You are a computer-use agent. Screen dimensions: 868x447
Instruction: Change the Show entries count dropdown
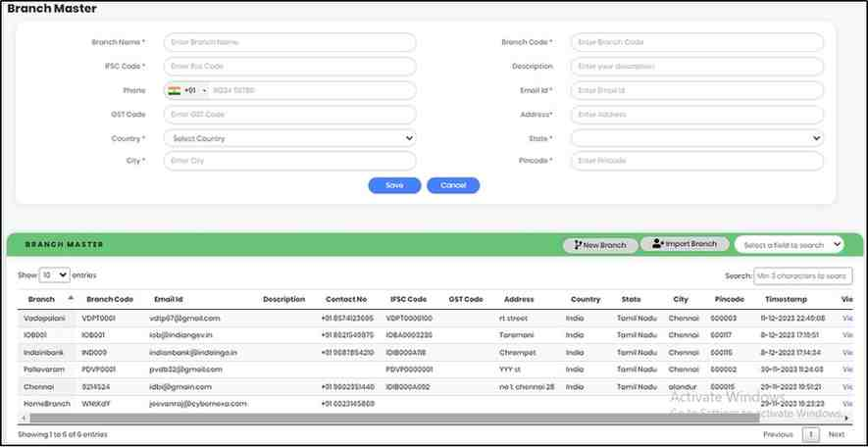[54, 274]
